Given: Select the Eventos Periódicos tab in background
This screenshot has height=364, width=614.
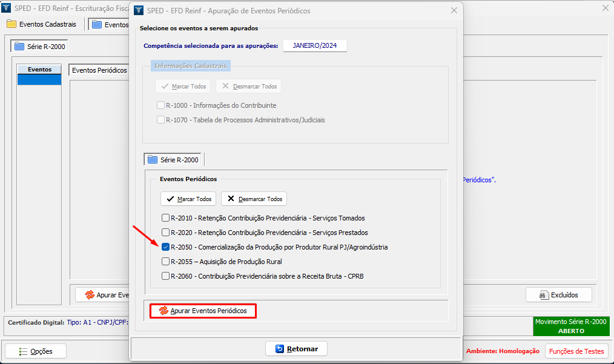Looking at the screenshot, I should (99, 70).
